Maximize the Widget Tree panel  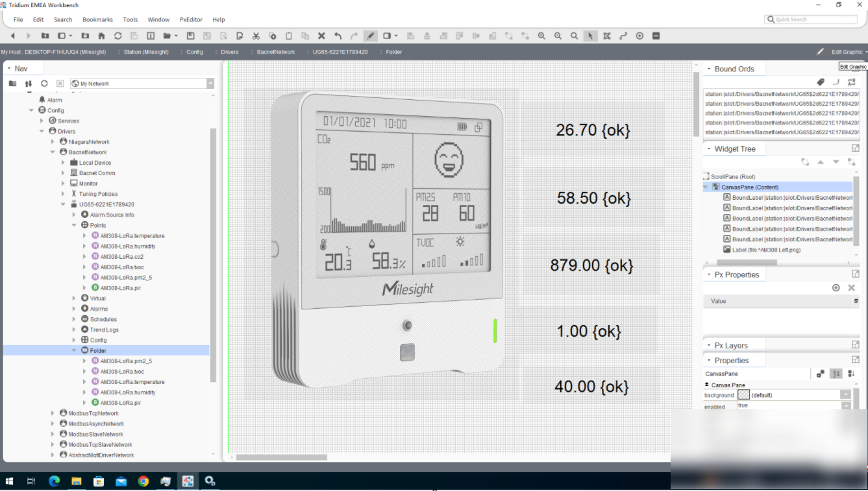pyautogui.click(x=855, y=149)
